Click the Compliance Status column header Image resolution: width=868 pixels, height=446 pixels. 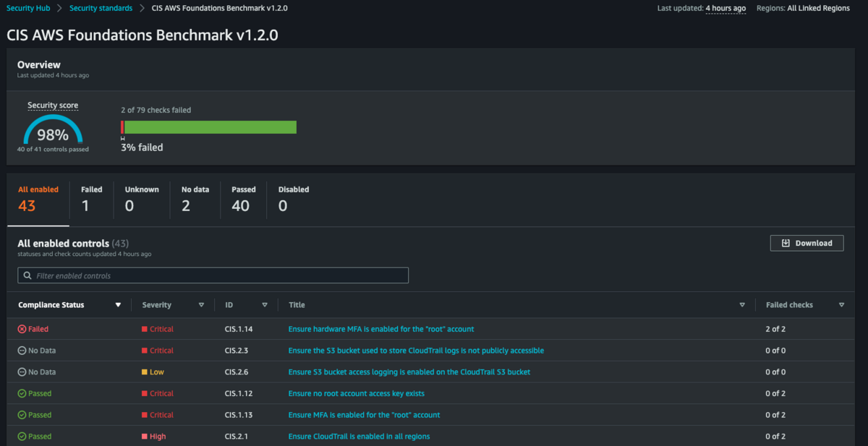pyautogui.click(x=51, y=305)
